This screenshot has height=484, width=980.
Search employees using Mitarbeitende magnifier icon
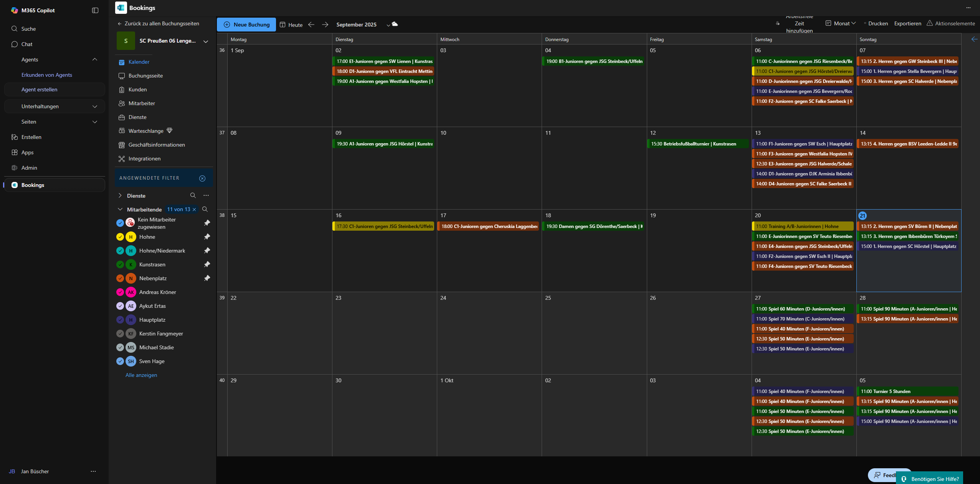point(205,209)
